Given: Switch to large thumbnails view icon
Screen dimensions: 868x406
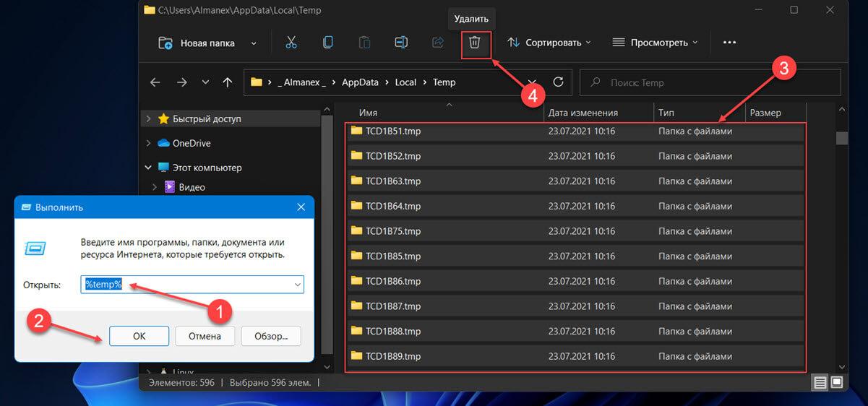Looking at the screenshot, I should (837, 381).
